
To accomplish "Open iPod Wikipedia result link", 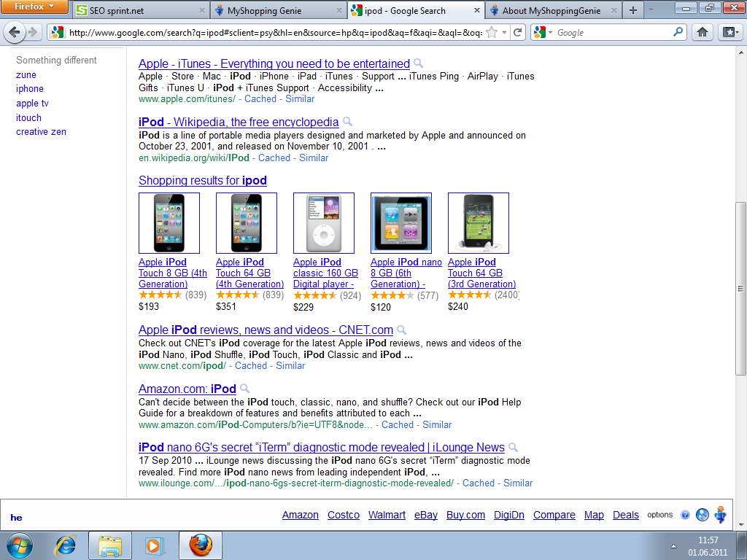I will click(239, 122).
